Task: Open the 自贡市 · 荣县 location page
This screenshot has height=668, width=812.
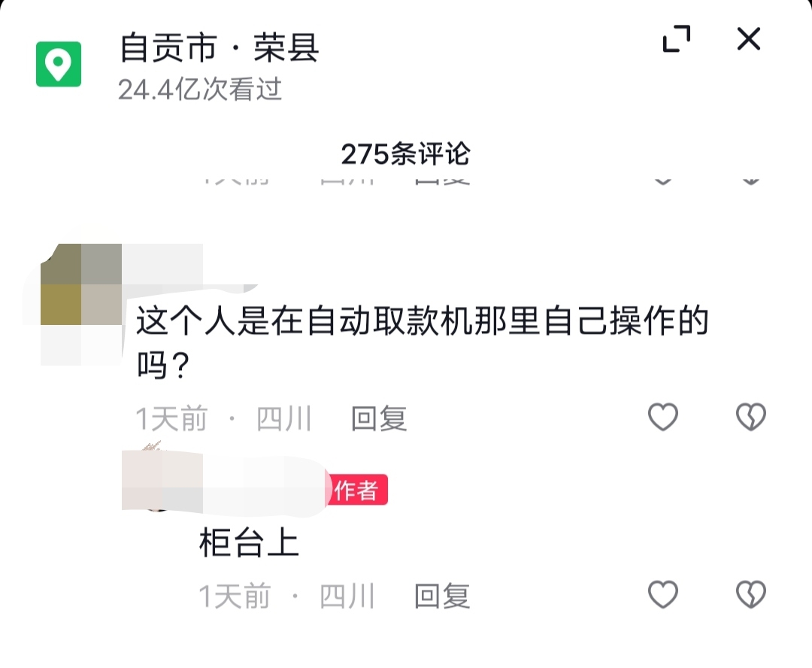Action: pos(219,47)
